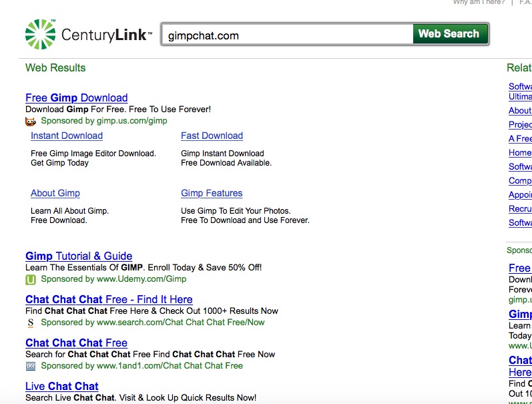Open the Live Chat Chat result
This screenshot has height=404, width=532.
(61, 386)
